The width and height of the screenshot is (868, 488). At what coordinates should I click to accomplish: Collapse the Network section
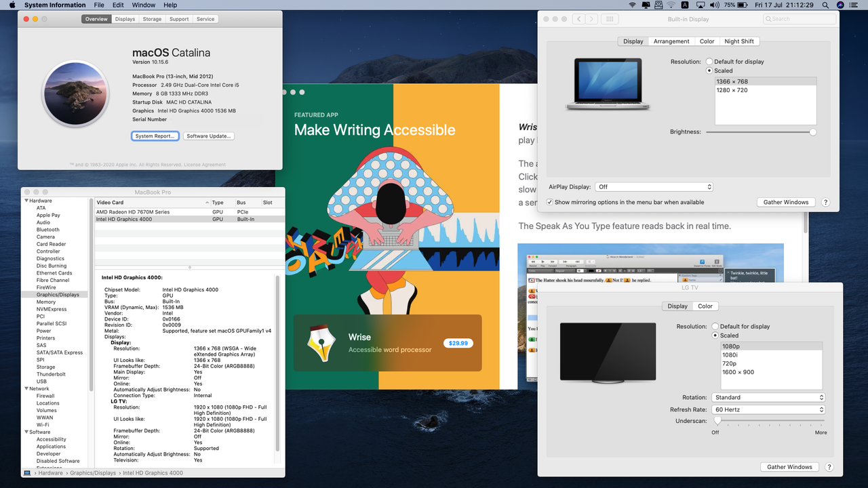tap(26, 388)
